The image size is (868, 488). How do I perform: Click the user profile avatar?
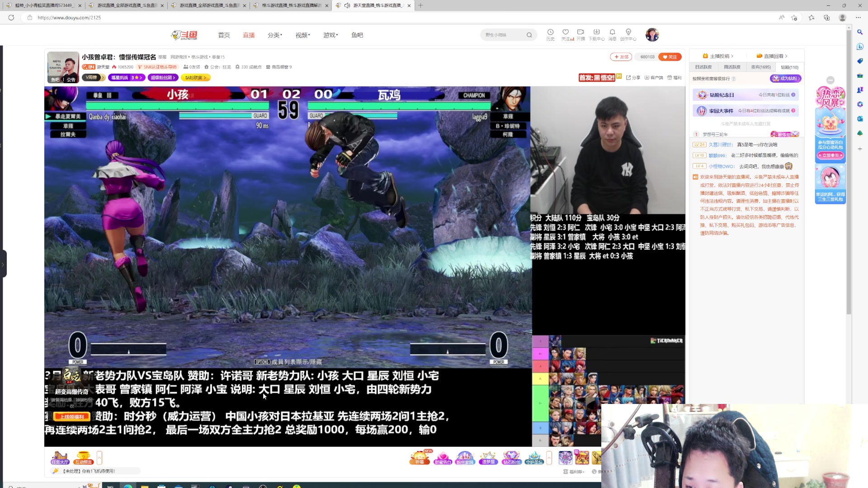click(652, 35)
